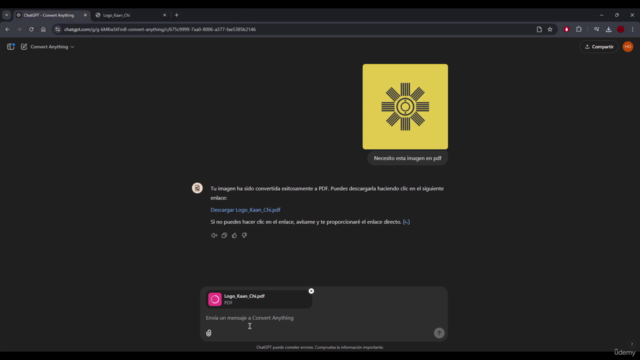Go back in browser history
The width and height of the screenshot is (640, 360).
[x=7, y=29]
